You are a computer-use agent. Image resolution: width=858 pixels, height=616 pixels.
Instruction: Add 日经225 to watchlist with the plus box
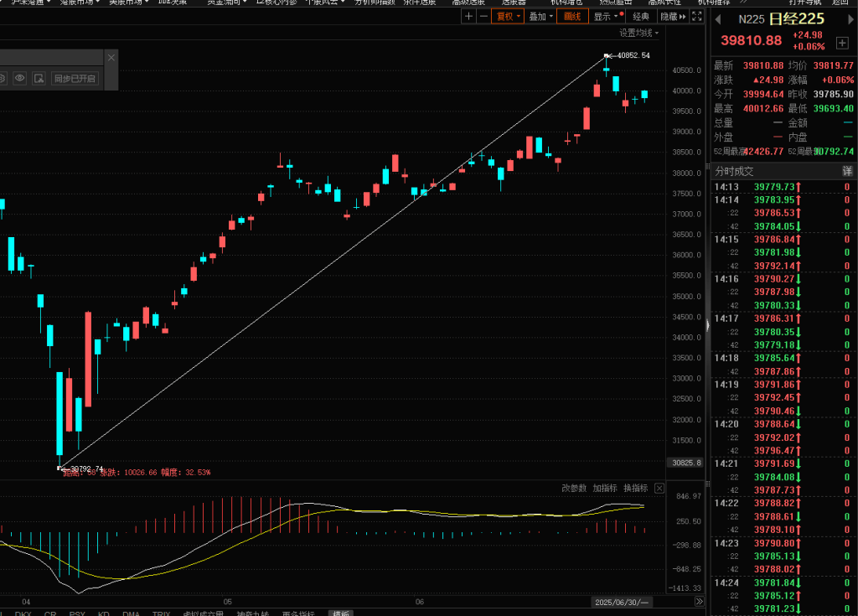pyautogui.click(x=842, y=43)
